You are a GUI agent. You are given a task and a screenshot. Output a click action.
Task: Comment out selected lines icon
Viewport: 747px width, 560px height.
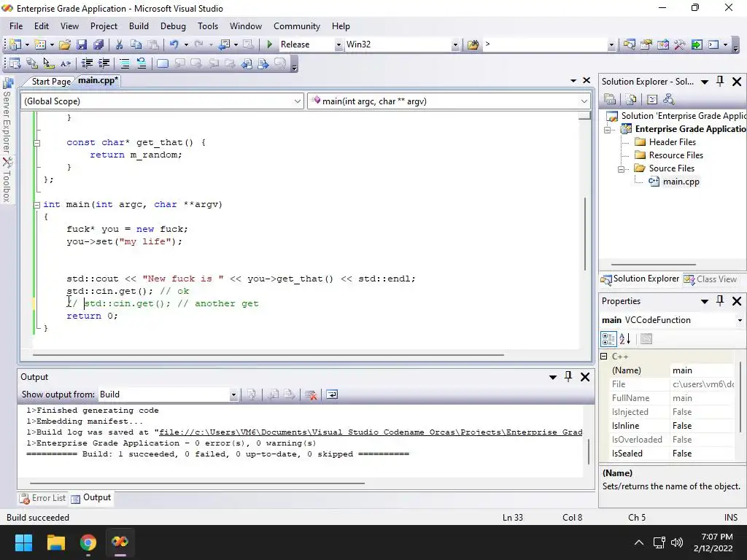pyautogui.click(x=124, y=63)
